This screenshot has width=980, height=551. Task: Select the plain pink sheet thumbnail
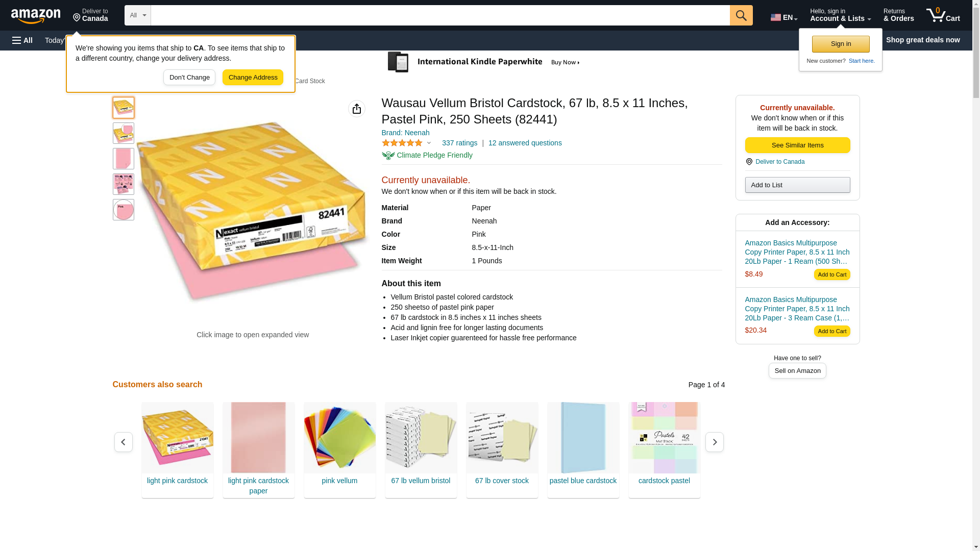click(x=124, y=159)
